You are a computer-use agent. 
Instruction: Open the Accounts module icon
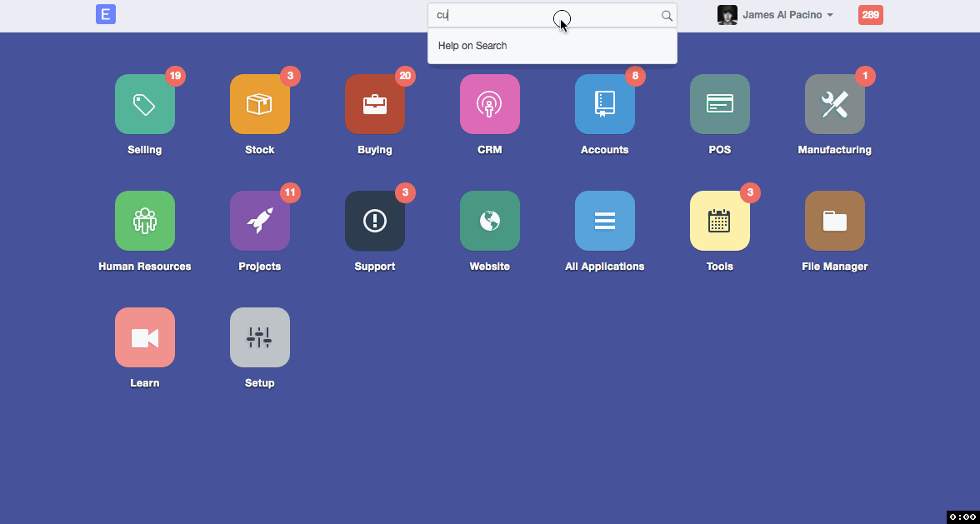[x=605, y=105]
